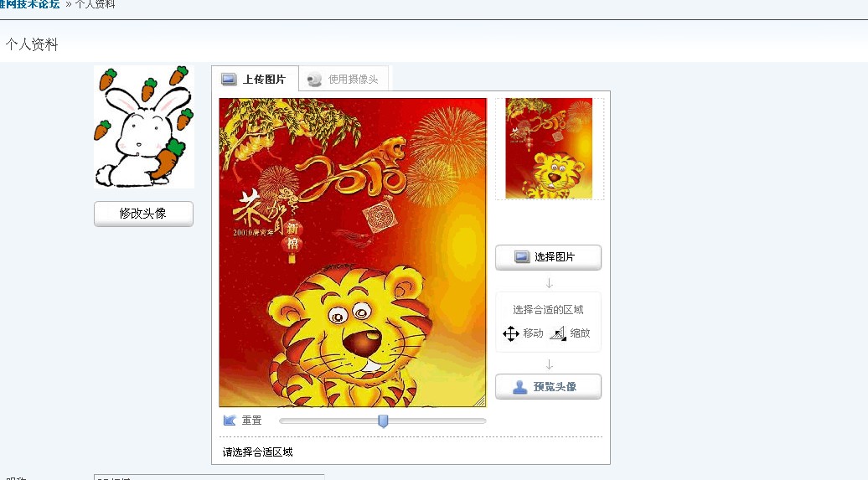This screenshot has width=868, height=480.
Task: Click the tiger preview thumbnail
Action: point(549,148)
